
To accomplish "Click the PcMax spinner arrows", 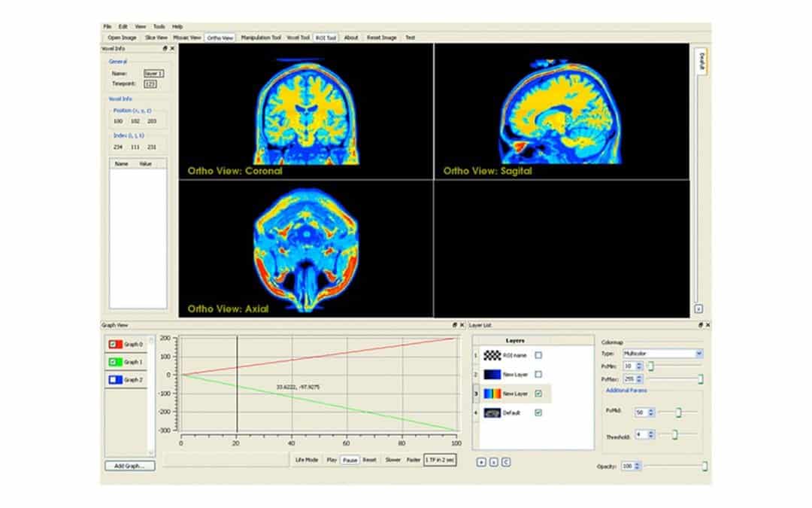I will (x=639, y=379).
